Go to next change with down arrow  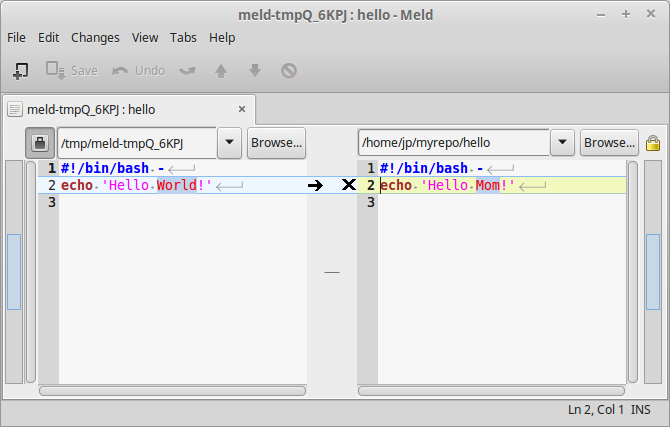click(255, 71)
